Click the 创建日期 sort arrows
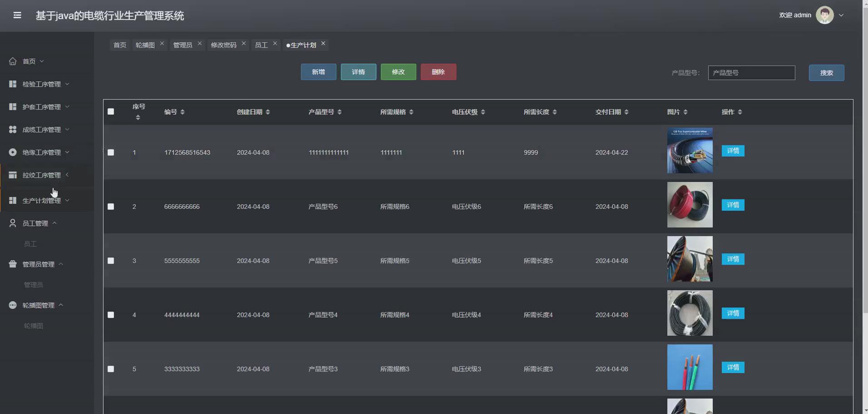868x414 pixels. 268,112
